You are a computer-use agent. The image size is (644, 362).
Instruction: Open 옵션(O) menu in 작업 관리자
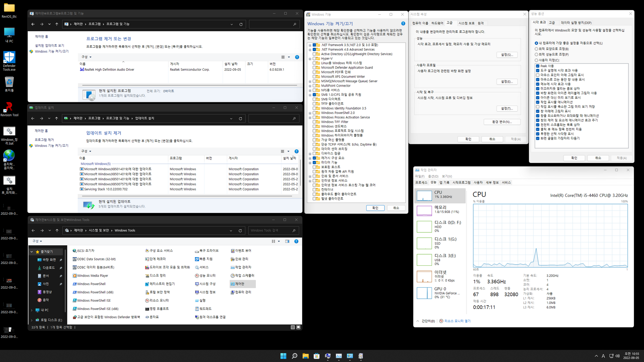tap(433, 176)
